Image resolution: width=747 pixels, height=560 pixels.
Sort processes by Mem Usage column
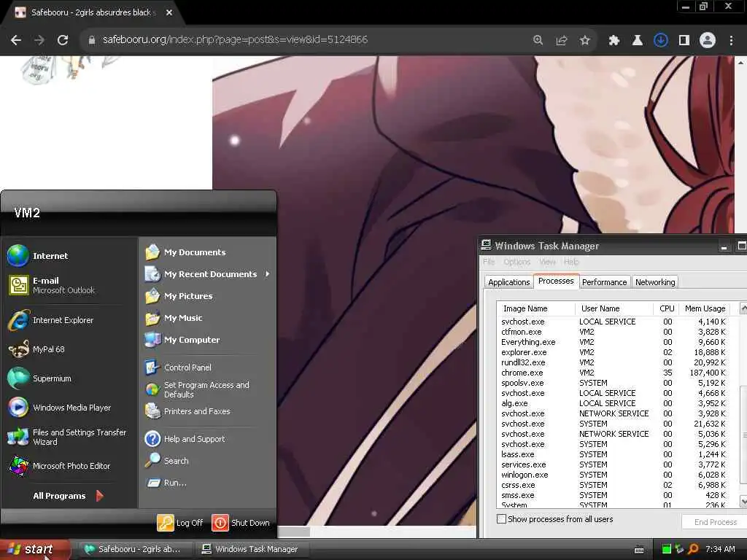705,308
